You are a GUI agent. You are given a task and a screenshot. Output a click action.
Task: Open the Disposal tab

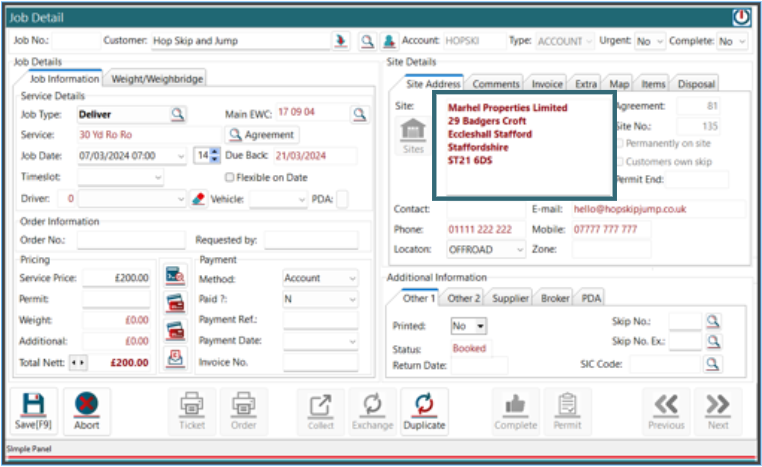pyautogui.click(x=696, y=84)
